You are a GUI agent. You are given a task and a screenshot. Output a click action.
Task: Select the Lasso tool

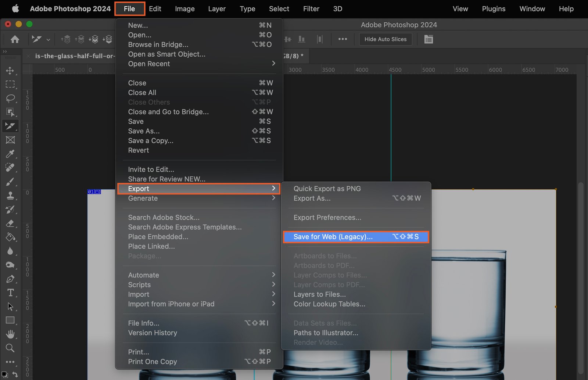point(10,98)
